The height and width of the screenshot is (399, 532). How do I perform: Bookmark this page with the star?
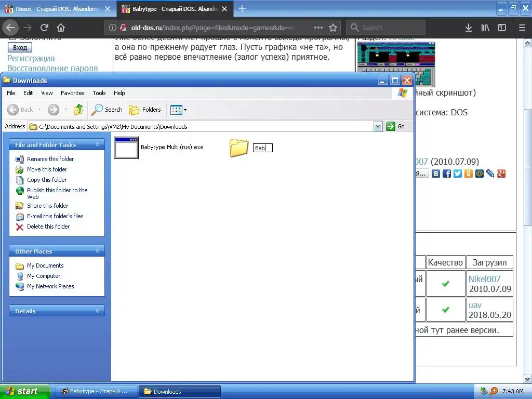click(333, 28)
